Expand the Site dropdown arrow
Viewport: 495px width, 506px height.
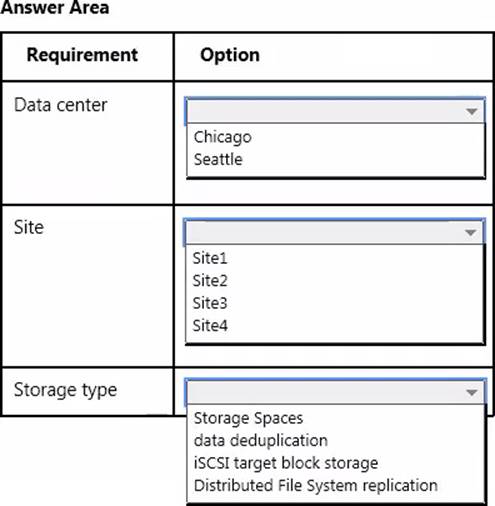click(470, 232)
